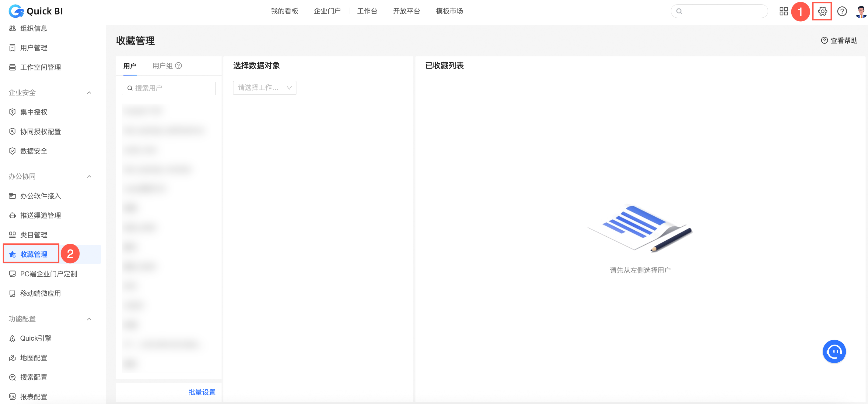
Task: Switch to the 用户组 tab
Action: 163,66
